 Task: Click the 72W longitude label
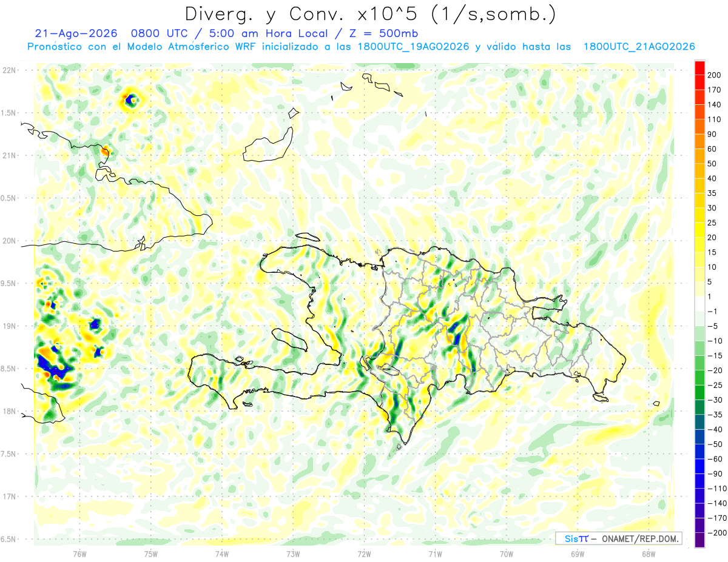click(x=364, y=554)
